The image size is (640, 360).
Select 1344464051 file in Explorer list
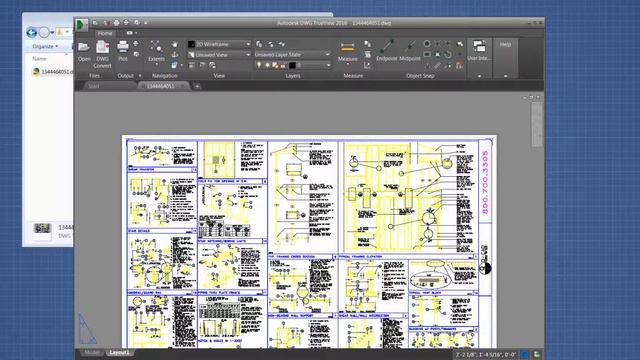coord(52,72)
